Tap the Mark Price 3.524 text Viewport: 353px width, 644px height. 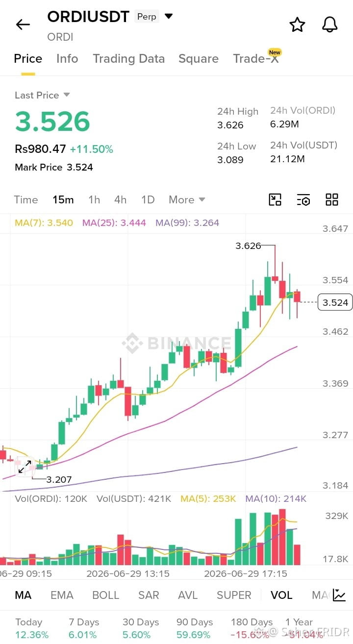tap(54, 167)
